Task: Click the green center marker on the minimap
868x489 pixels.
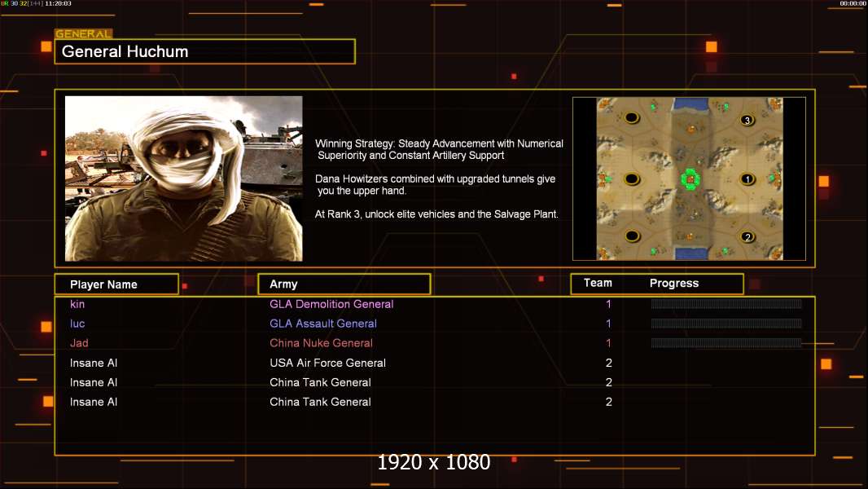Action: 690,178
